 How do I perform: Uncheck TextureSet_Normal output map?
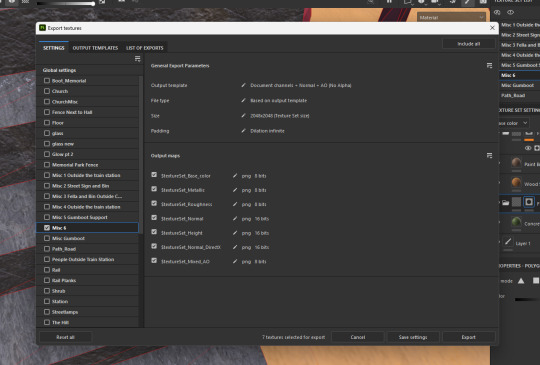point(154,218)
